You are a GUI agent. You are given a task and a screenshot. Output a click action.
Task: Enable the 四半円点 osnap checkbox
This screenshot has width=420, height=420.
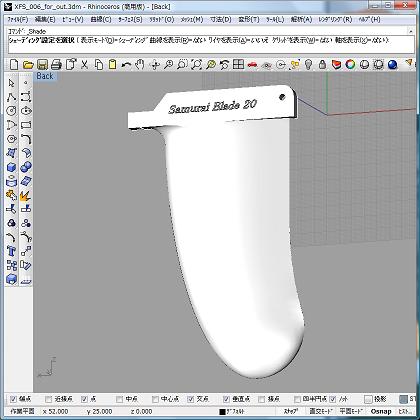[x=297, y=399]
